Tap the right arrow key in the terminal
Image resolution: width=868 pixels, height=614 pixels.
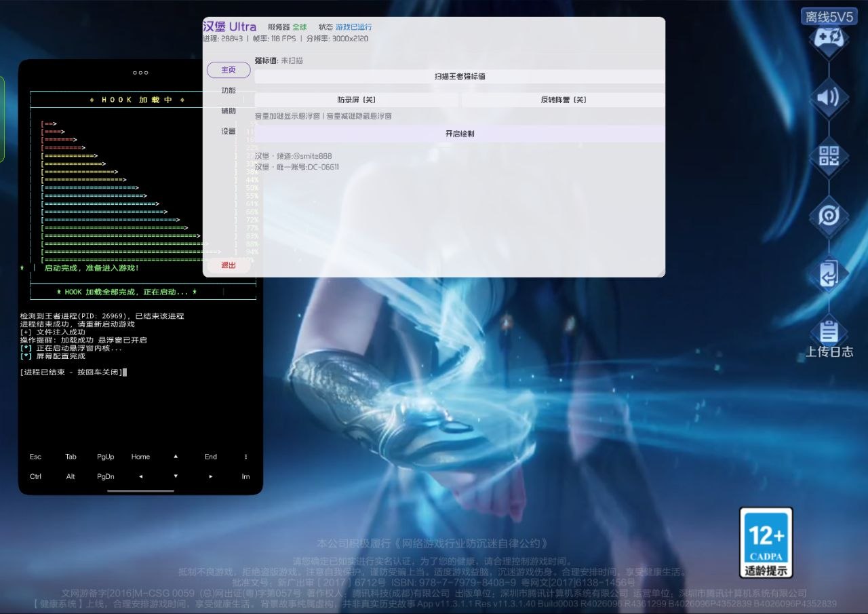[211, 476]
